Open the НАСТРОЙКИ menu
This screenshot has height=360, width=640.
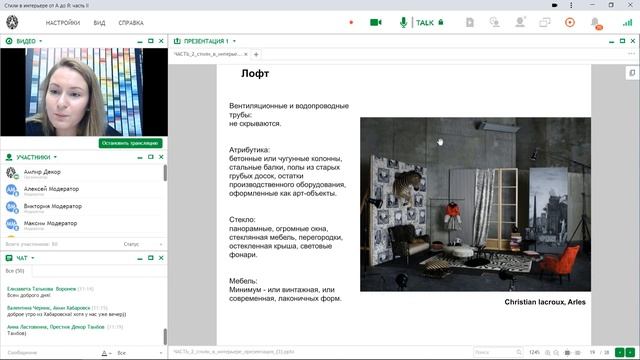tap(63, 23)
